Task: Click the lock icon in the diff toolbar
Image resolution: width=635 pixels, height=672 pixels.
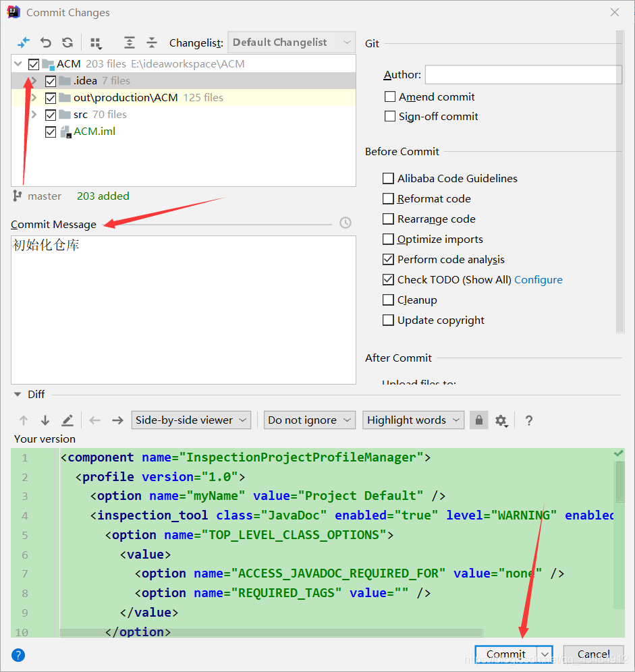Action: [x=478, y=420]
